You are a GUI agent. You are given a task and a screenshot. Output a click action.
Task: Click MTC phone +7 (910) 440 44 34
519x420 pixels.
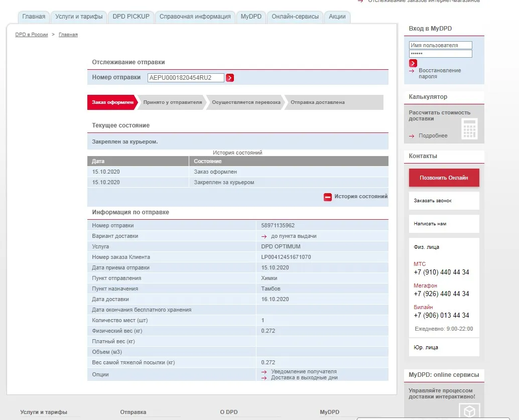click(x=441, y=272)
